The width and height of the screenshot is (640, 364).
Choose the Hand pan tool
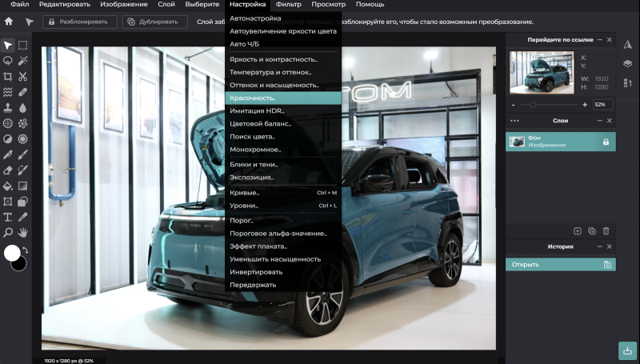[23, 232]
